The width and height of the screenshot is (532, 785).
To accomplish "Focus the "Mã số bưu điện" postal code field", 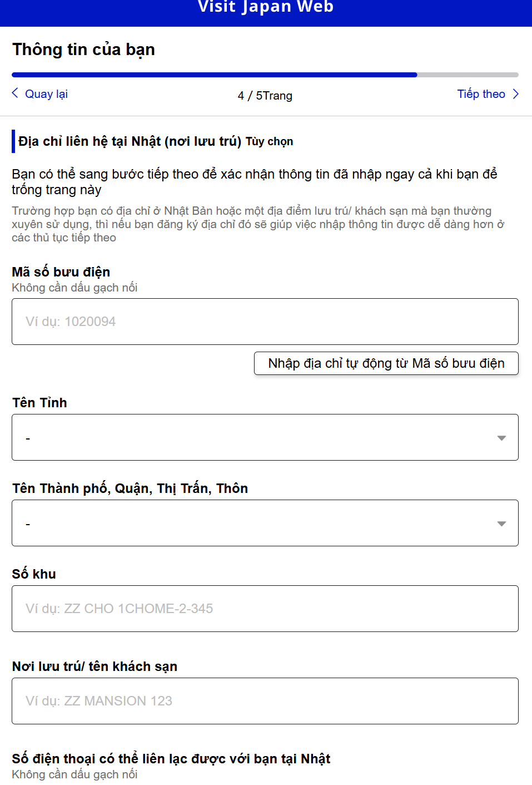I will click(x=265, y=322).
